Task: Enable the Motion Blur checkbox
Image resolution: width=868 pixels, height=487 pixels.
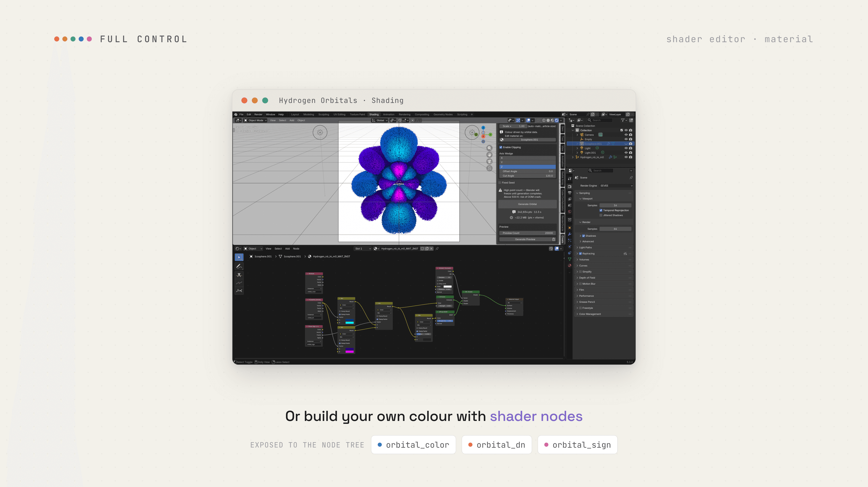Action: (x=580, y=284)
